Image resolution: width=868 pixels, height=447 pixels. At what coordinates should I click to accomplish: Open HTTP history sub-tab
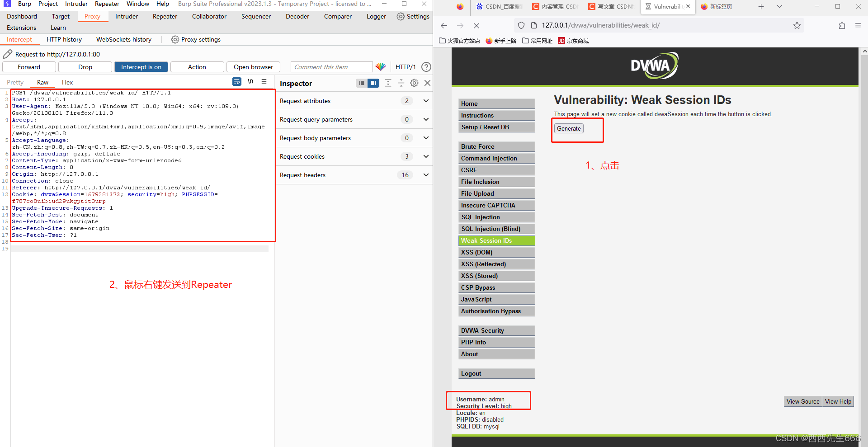[x=64, y=40]
